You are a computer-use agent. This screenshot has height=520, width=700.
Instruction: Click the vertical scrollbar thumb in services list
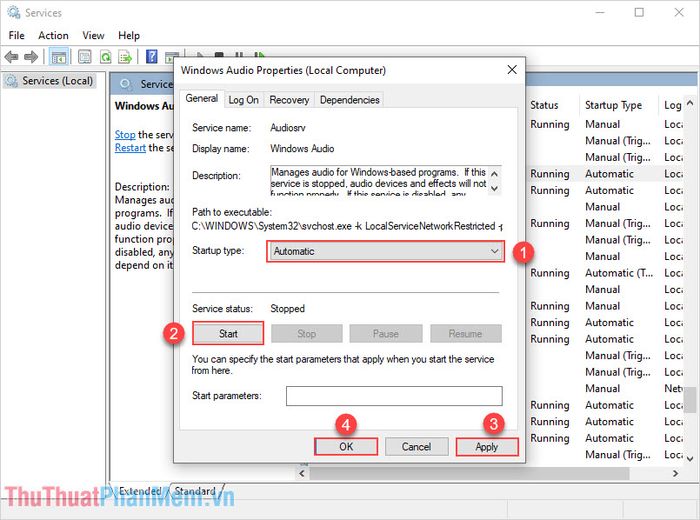tap(690, 400)
